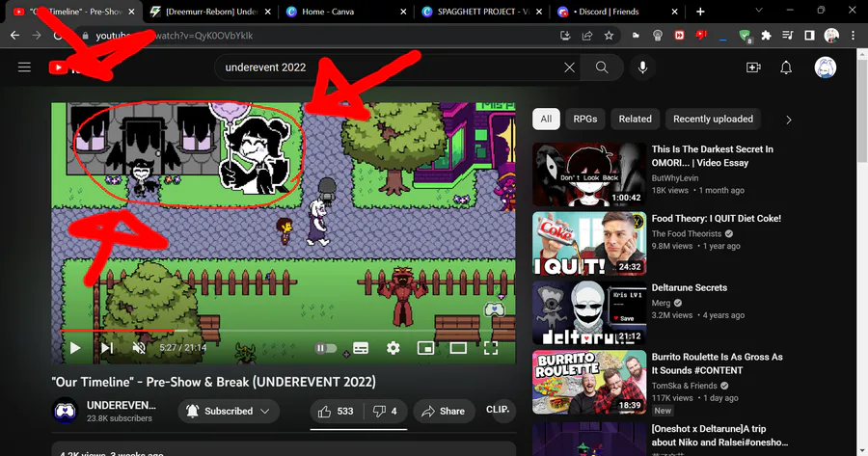Share the video
Image resolution: width=868 pixels, height=456 pixels.
tap(444, 412)
